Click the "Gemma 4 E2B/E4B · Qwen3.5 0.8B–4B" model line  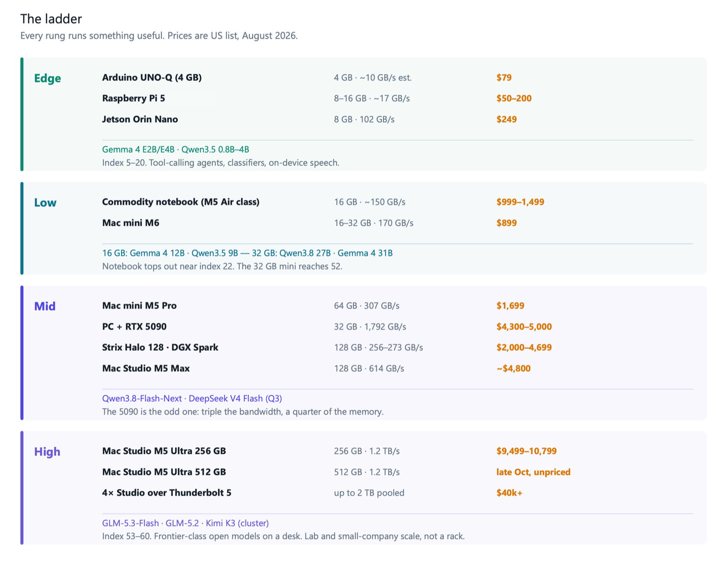click(176, 149)
